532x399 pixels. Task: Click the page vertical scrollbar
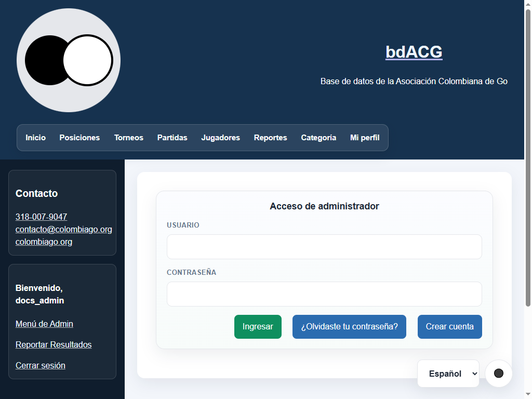pos(528,158)
